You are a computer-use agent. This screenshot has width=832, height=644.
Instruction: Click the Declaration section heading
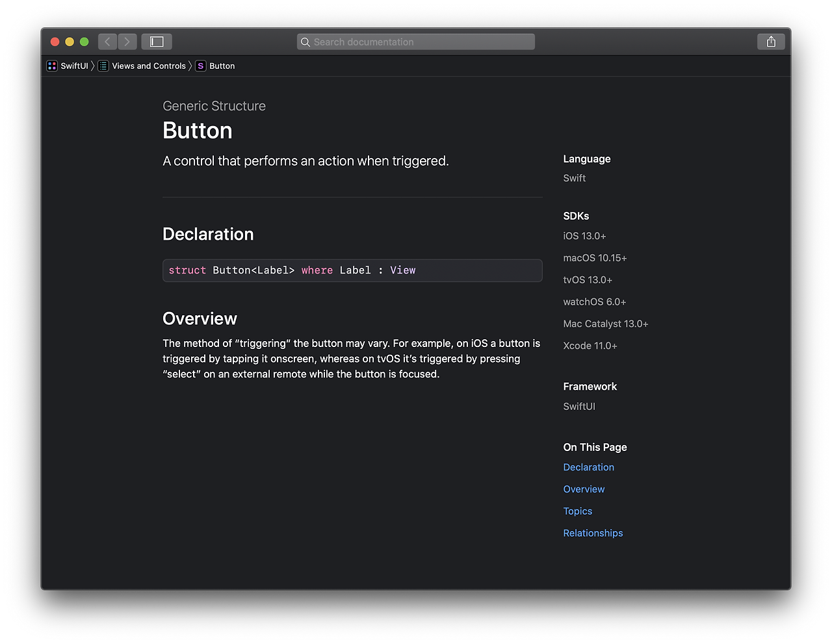coord(208,234)
